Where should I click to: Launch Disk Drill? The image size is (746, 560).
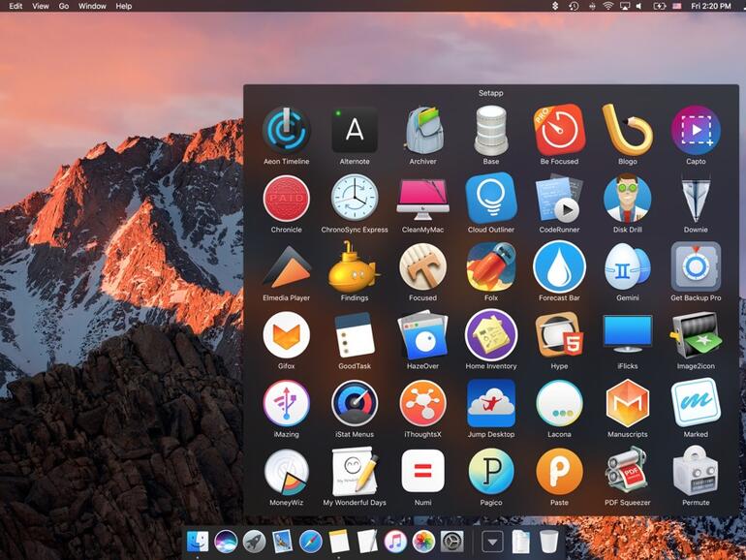(628, 199)
